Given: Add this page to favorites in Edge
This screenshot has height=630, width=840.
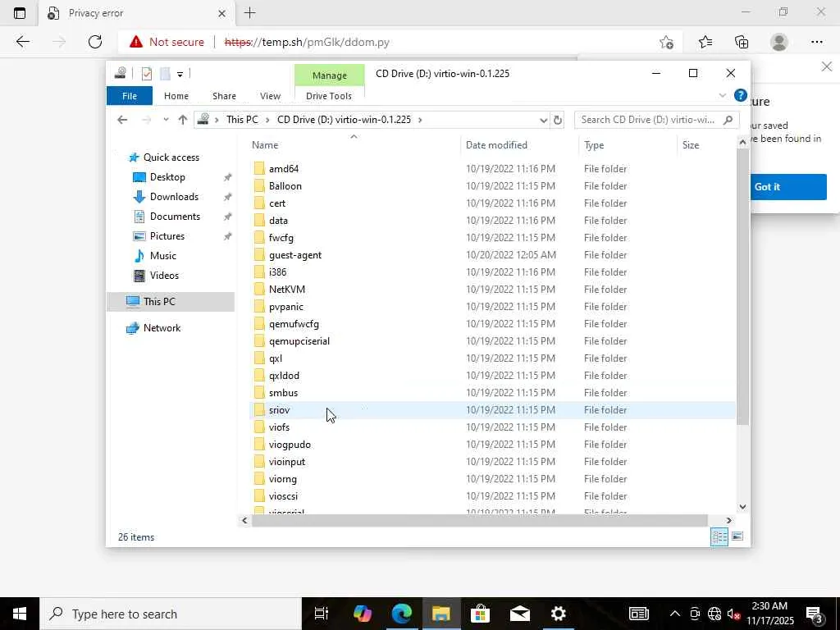Looking at the screenshot, I should 666,42.
